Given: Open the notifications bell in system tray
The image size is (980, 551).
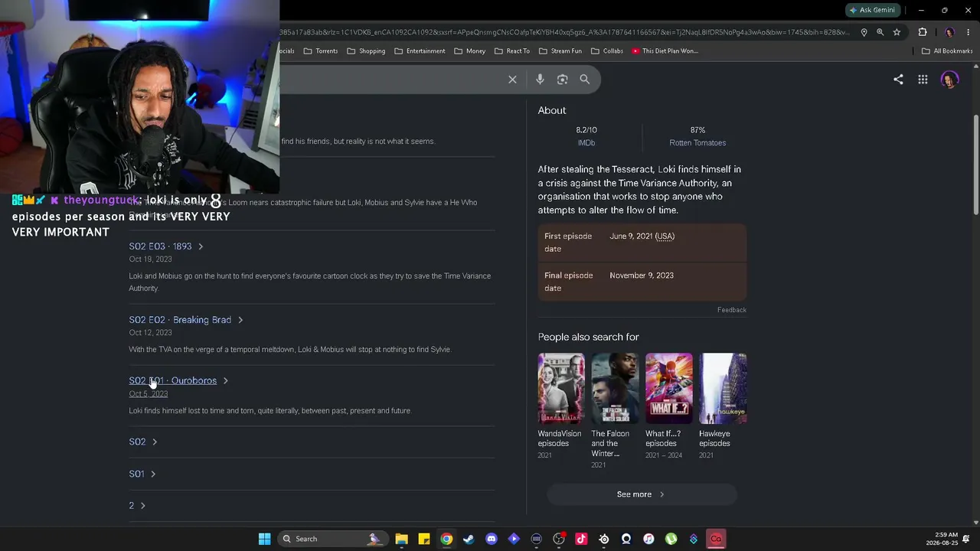Looking at the screenshot, I should 966,539.
